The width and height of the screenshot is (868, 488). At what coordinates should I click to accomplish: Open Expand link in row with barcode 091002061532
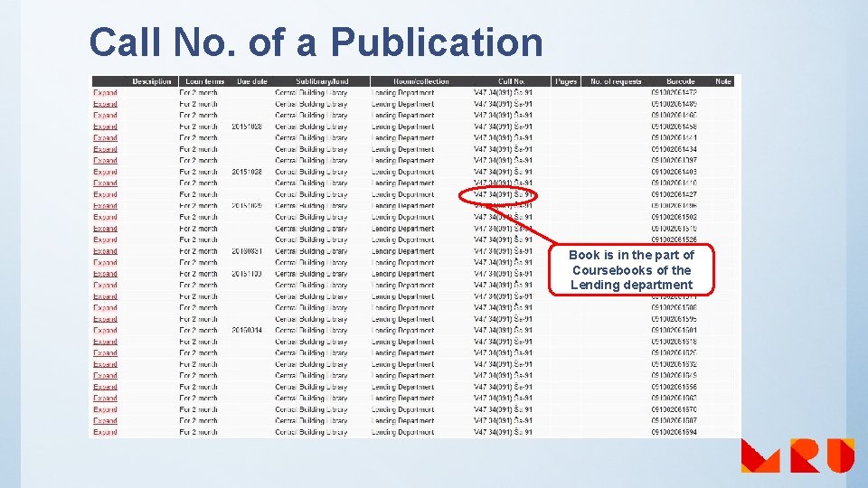click(x=105, y=364)
